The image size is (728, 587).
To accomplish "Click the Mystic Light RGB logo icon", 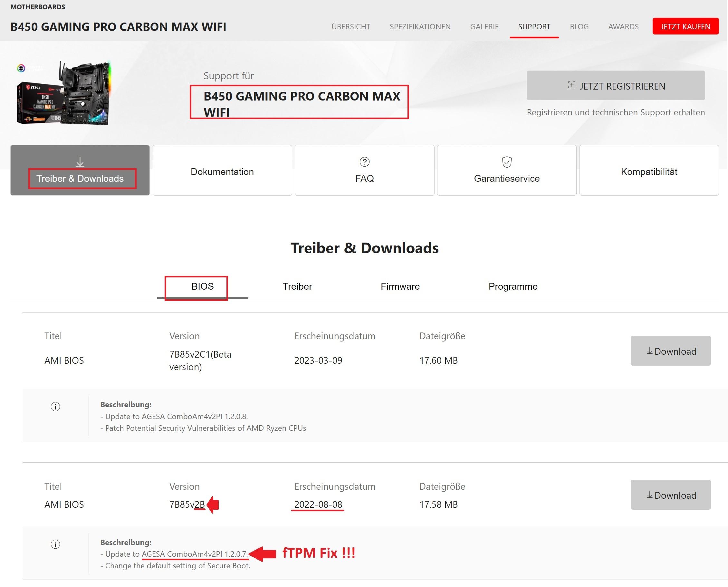I will (x=21, y=68).
